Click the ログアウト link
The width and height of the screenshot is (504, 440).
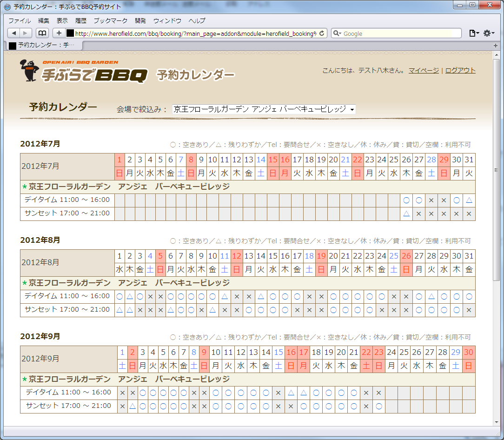460,70
